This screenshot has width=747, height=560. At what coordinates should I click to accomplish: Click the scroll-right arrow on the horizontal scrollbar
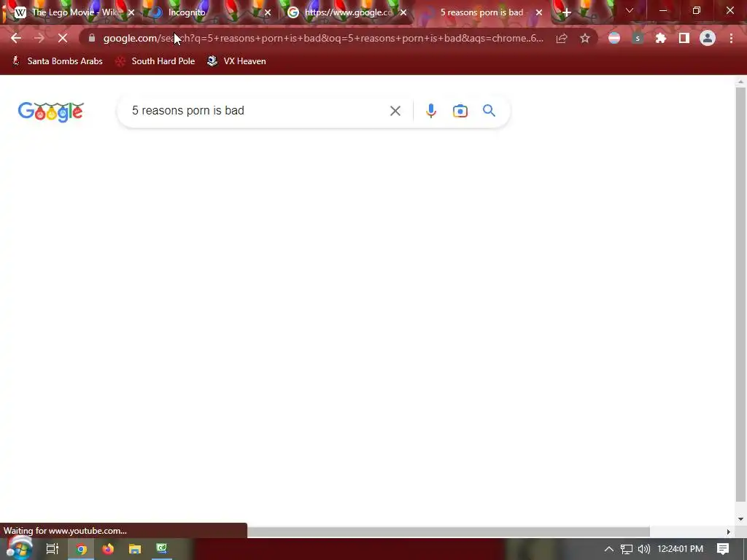[x=728, y=532]
